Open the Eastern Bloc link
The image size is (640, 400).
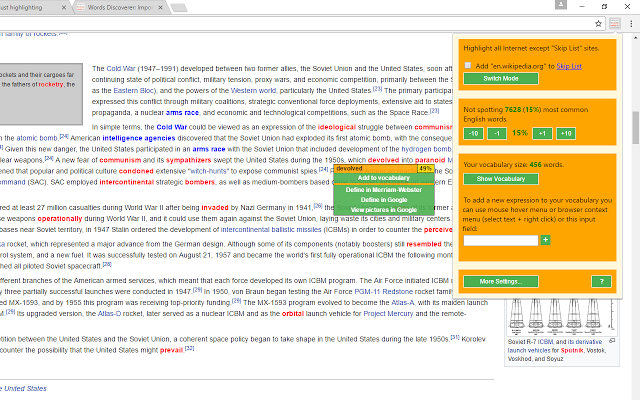tap(134, 91)
